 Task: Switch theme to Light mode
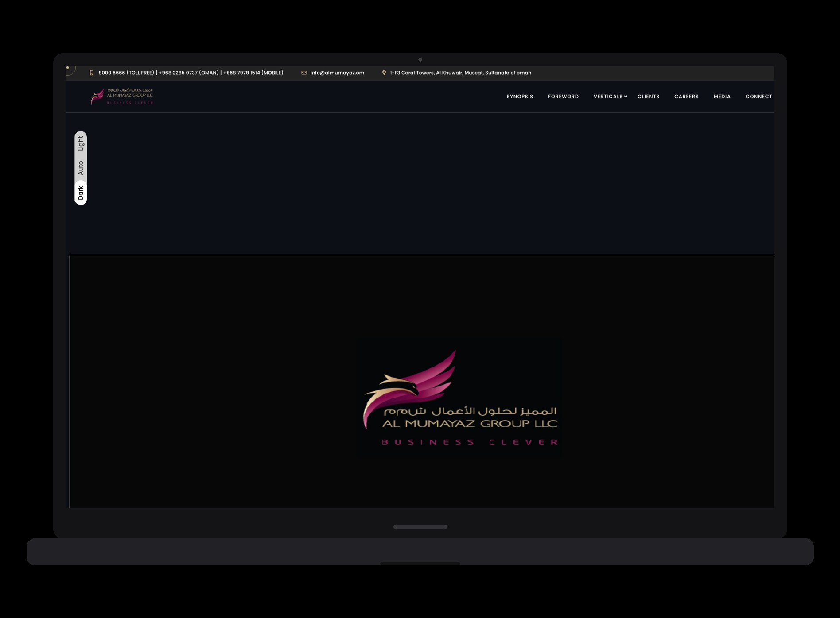point(81,143)
